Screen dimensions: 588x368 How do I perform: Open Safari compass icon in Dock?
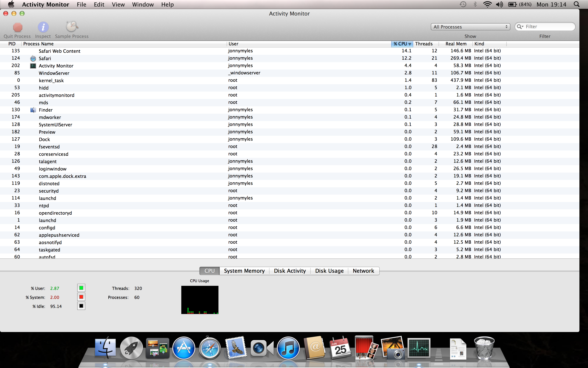tap(210, 348)
